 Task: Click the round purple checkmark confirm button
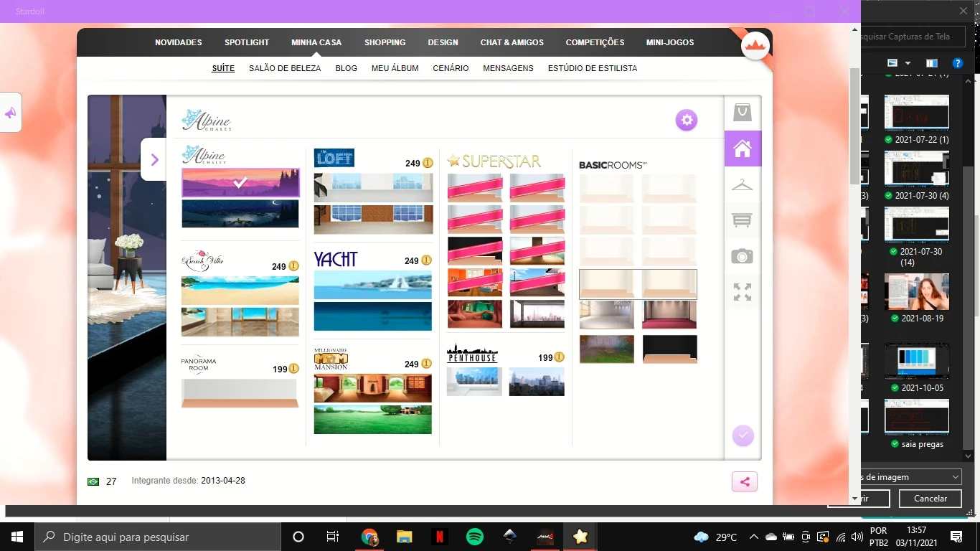(743, 435)
